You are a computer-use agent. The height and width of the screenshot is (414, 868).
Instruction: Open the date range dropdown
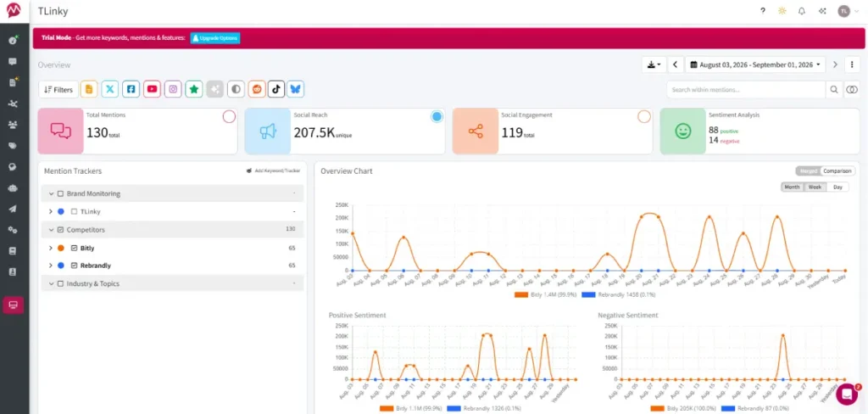tap(755, 64)
